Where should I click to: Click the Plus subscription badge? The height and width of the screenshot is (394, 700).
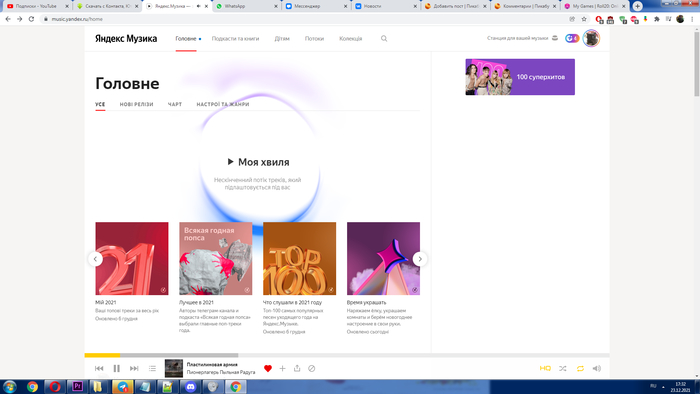[572, 38]
